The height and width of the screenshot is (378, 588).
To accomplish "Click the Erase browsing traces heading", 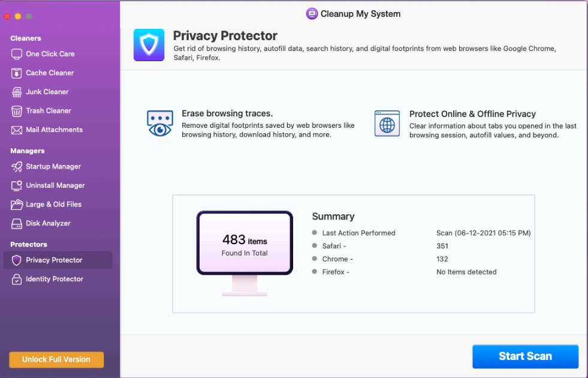I will (227, 113).
